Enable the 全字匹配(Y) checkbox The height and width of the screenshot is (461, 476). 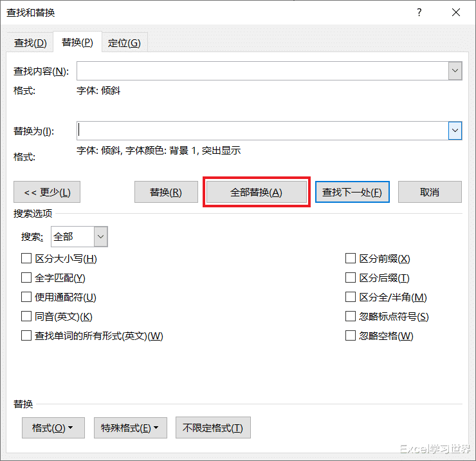click(26, 278)
